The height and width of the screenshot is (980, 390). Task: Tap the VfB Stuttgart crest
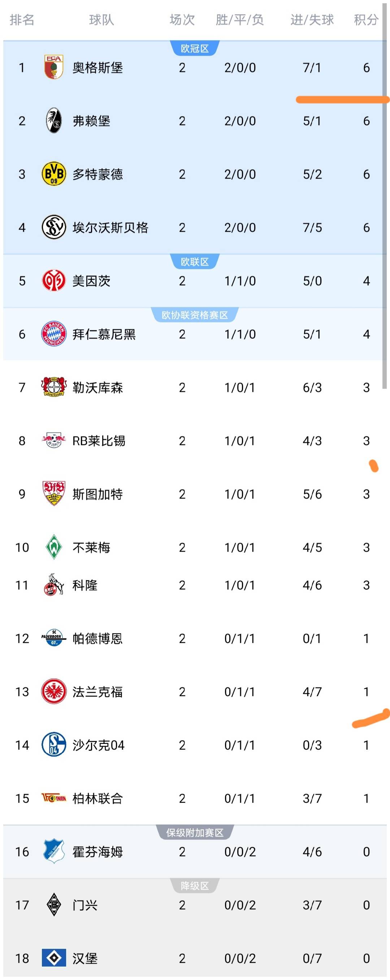(x=53, y=493)
